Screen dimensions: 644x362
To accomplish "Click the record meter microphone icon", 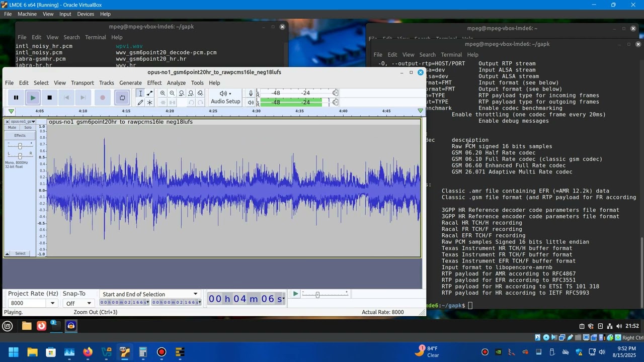I will point(251,93).
